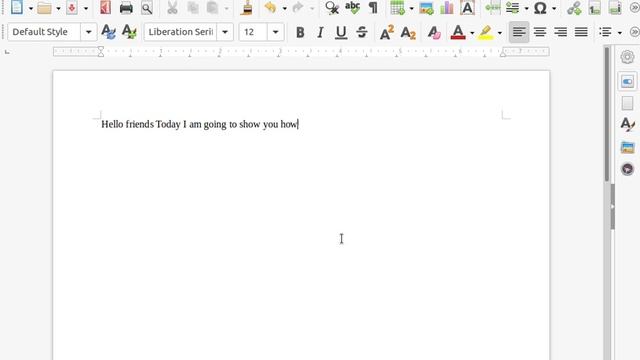Open the print preview magnifier icon
The image size is (640, 360).
pos(147,8)
